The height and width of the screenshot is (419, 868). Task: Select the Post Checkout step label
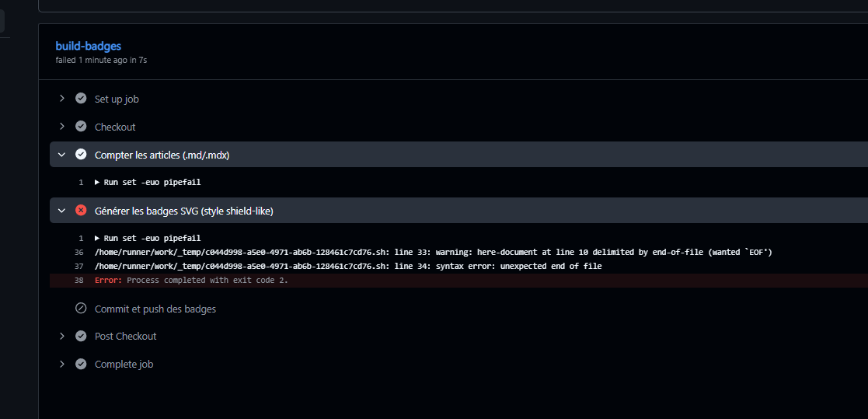(x=126, y=336)
